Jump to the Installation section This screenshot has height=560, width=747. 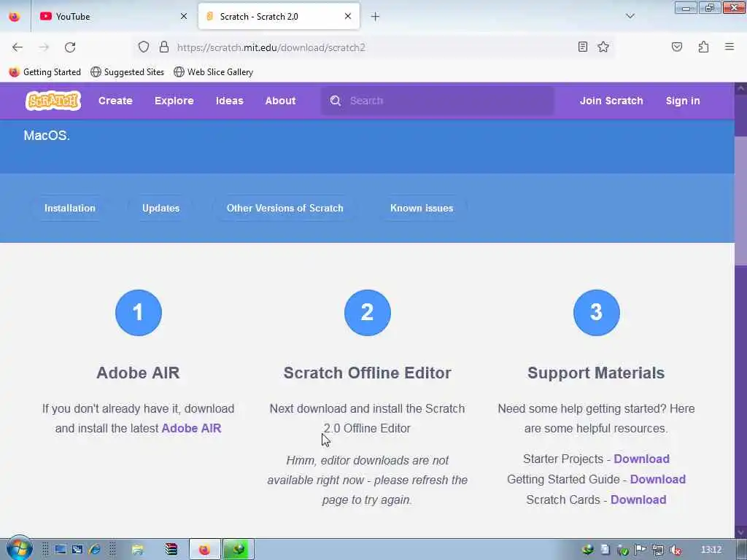click(x=69, y=208)
